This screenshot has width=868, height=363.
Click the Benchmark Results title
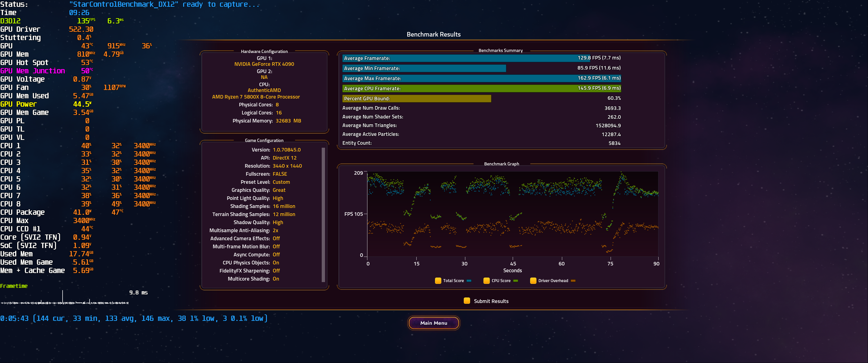pyautogui.click(x=434, y=34)
